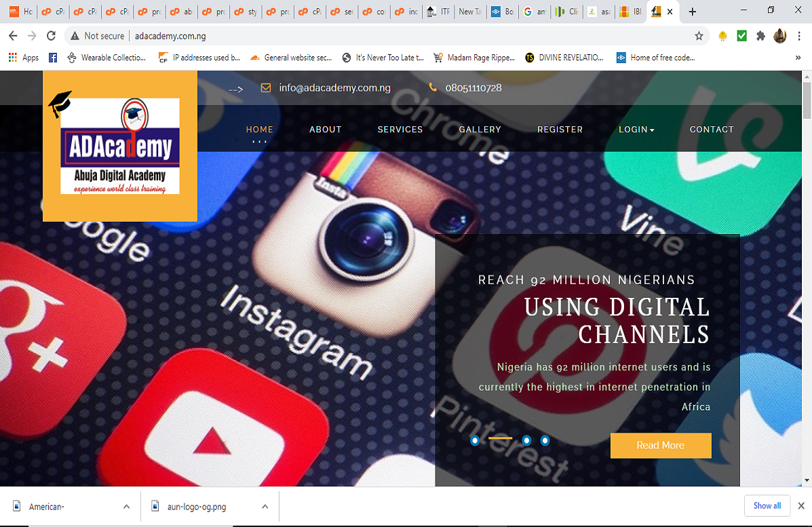Open the General website sec... bookmark
Viewport: 812px width, 527px height.
[x=291, y=58]
